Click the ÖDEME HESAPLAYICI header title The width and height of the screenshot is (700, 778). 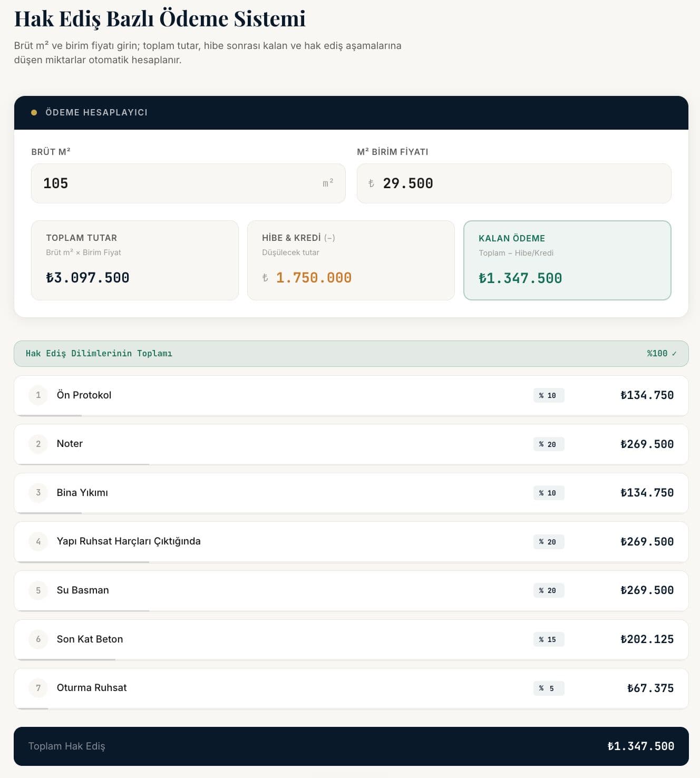(96, 112)
